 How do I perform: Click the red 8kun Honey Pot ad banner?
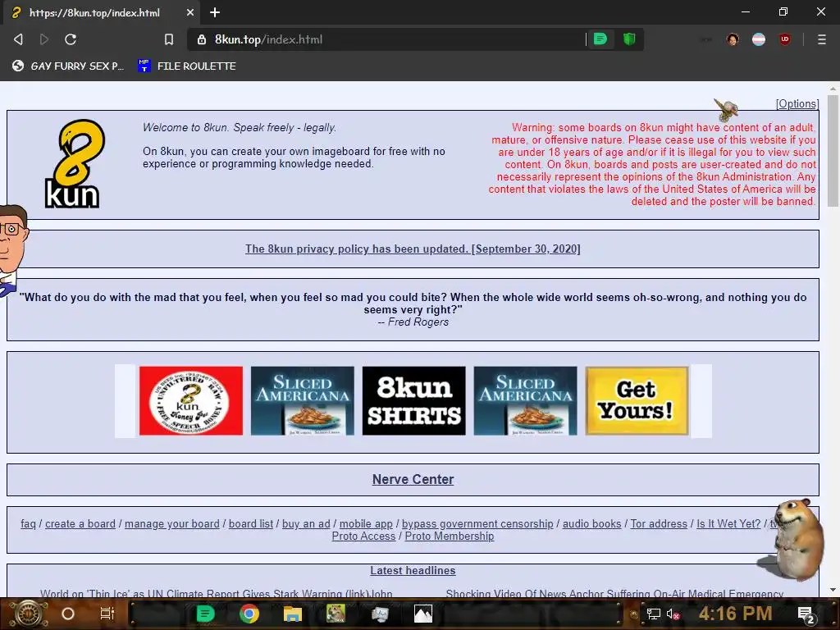[x=190, y=400]
